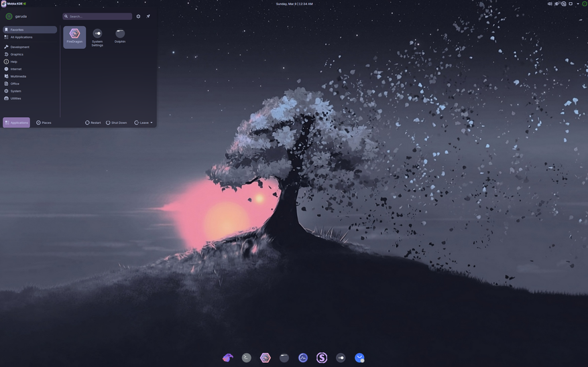This screenshot has height=367, width=588.
Task: Click the garuda user avatar
Action: [x=9, y=17]
